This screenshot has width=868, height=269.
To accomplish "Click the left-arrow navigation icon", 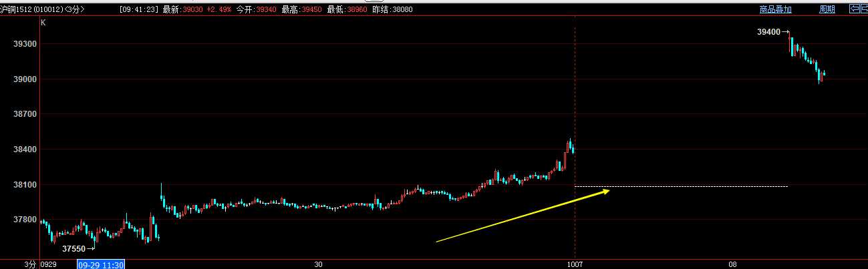I will click(x=853, y=9).
